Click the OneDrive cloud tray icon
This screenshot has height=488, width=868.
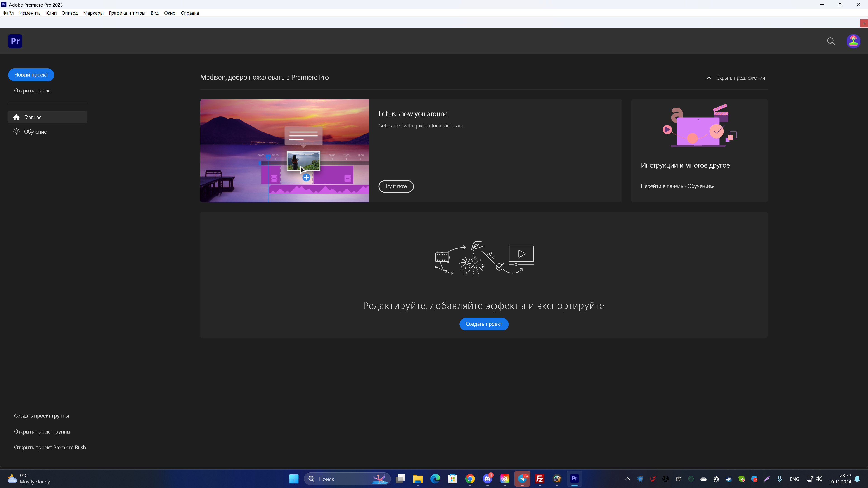click(x=704, y=479)
